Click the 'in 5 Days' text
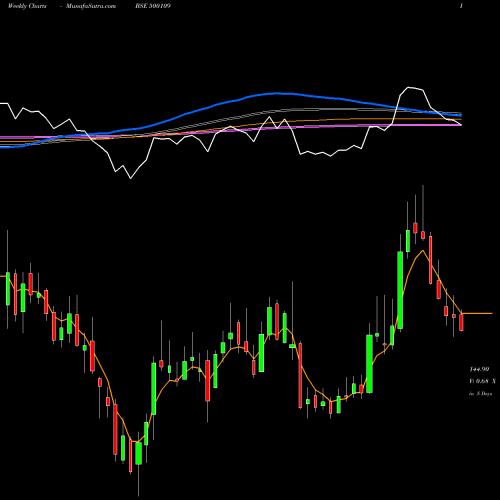The height and width of the screenshot is (500, 500). 480,393
